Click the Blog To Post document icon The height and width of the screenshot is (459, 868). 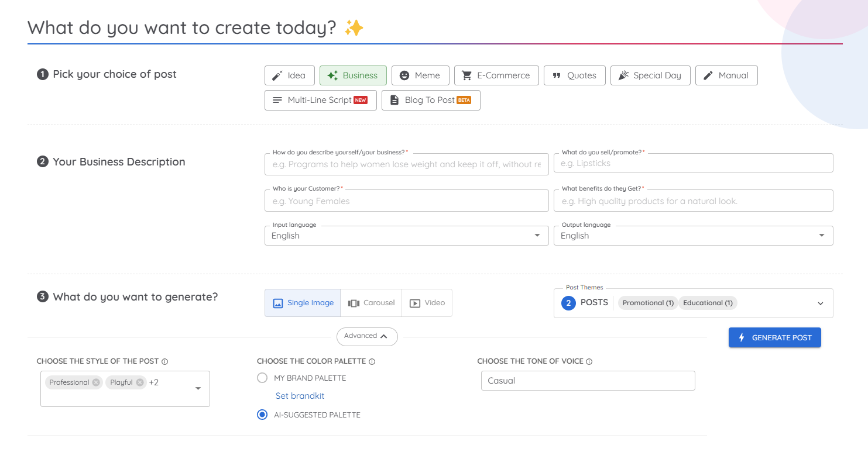[x=394, y=100]
